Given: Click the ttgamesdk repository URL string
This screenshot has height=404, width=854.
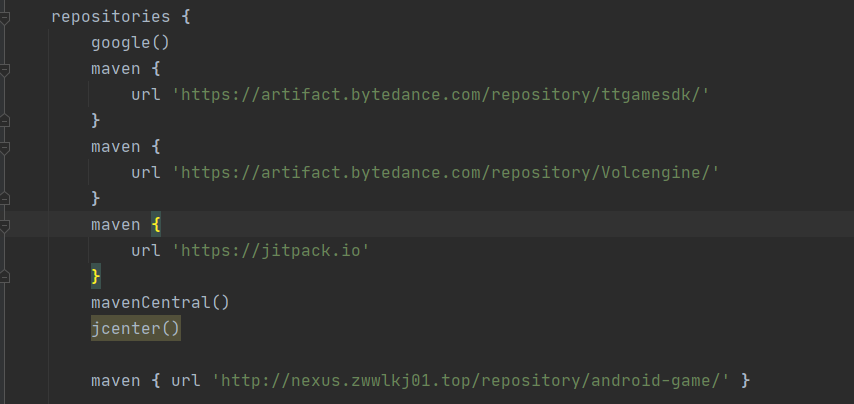Looking at the screenshot, I should pos(440,95).
